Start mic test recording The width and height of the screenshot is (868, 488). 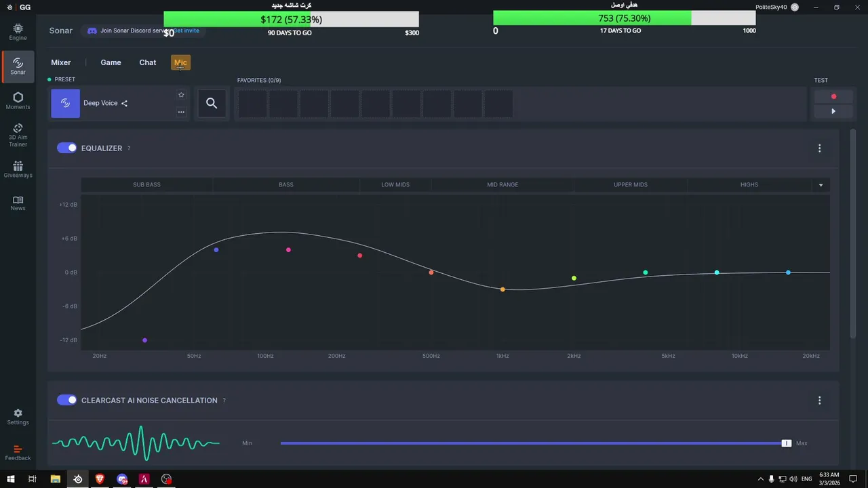[833, 96]
